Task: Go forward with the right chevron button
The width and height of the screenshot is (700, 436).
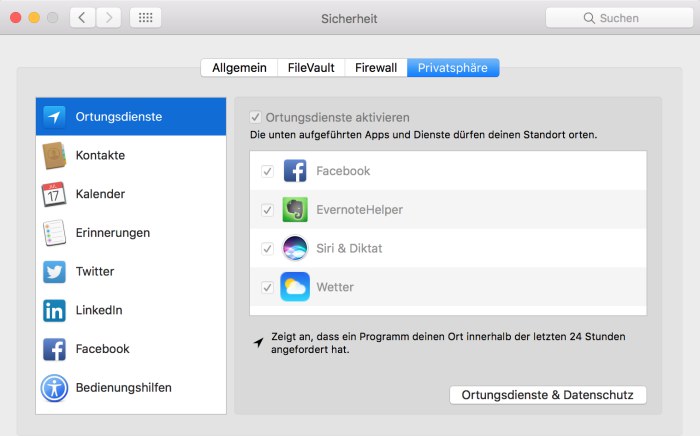Action: pos(108,18)
